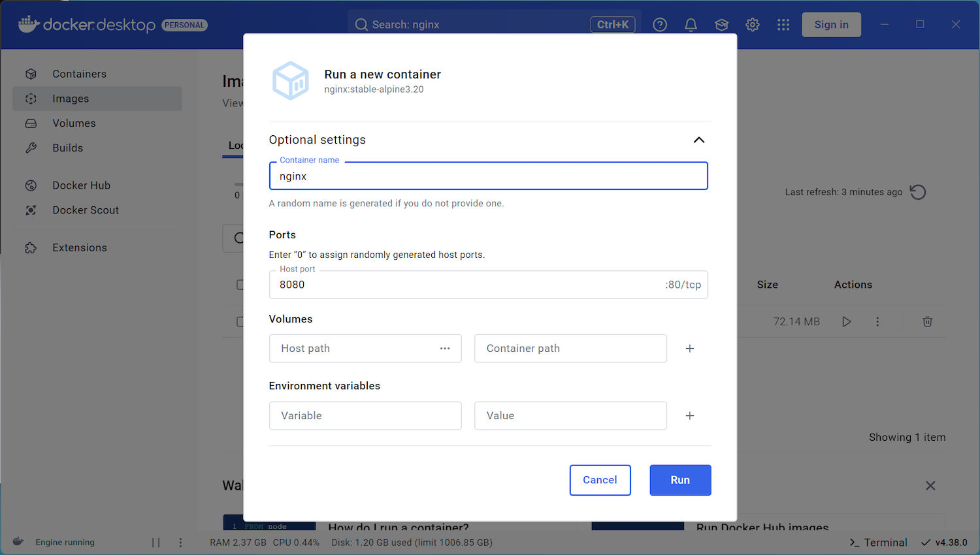The width and height of the screenshot is (980, 555).
Task: Click the Host port input field
Action: [x=488, y=285]
